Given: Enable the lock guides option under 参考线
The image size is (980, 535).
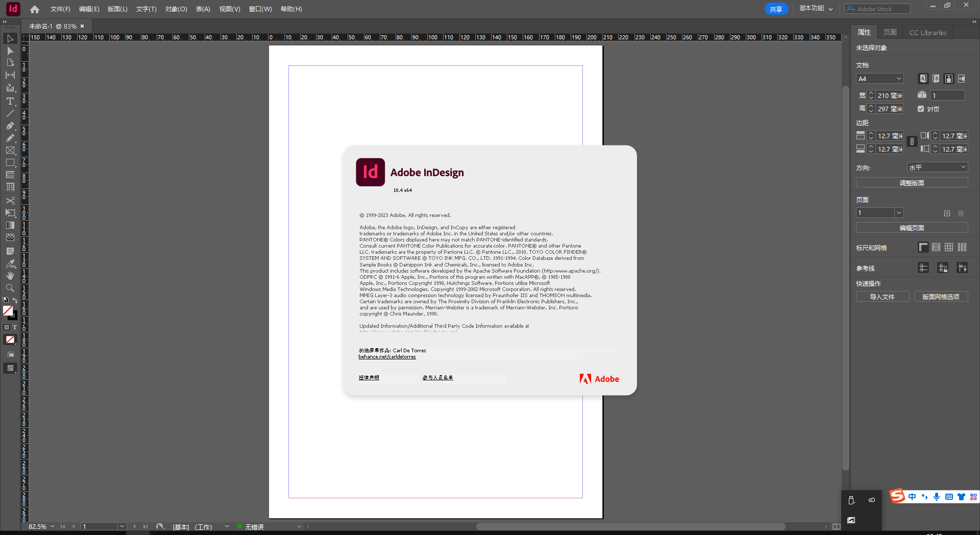Looking at the screenshot, I should click(942, 267).
